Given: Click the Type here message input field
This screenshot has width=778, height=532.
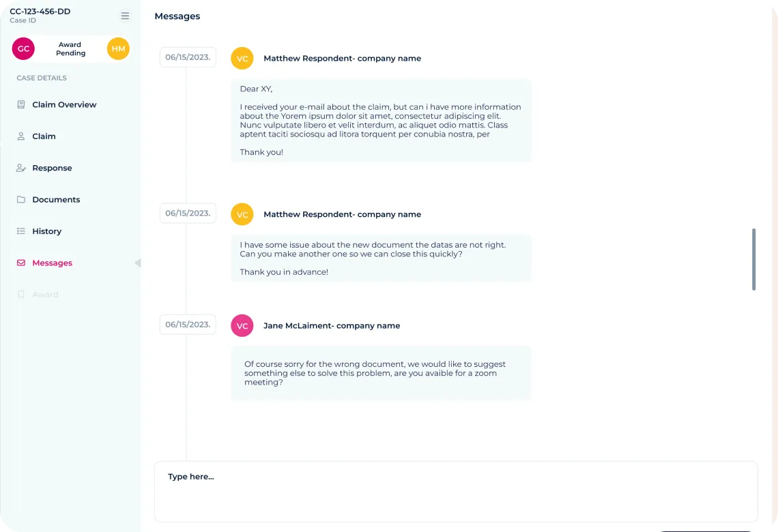Looking at the screenshot, I should point(456,491).
